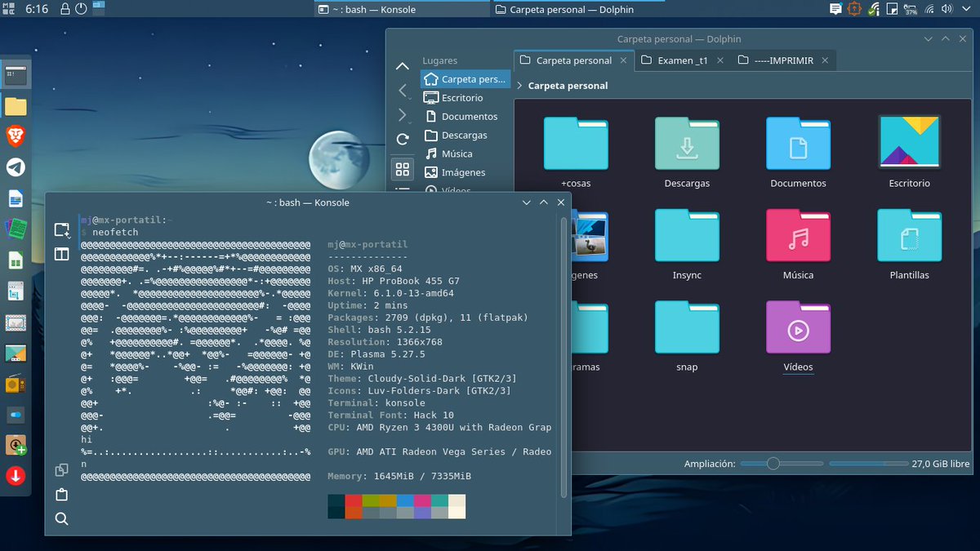This screenshot has height=551, width=980.
Task: Close the Carpeta personal tab
Action: (x=624, y=60)
